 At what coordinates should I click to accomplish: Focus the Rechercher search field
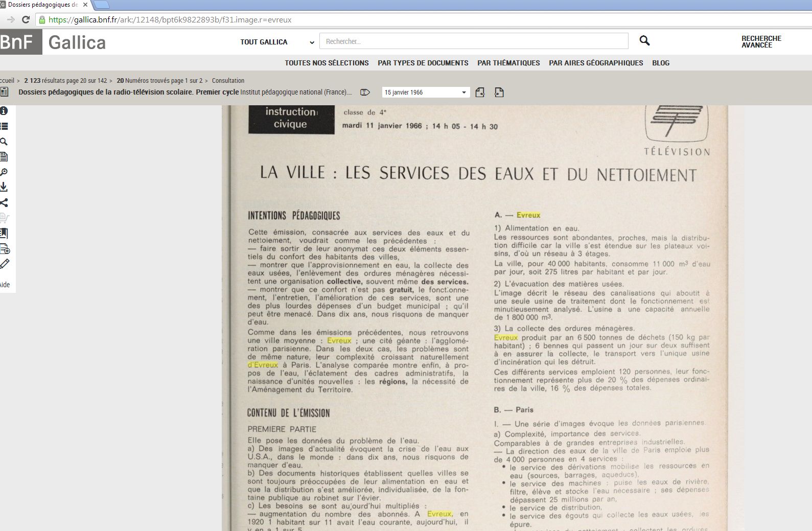474,41
